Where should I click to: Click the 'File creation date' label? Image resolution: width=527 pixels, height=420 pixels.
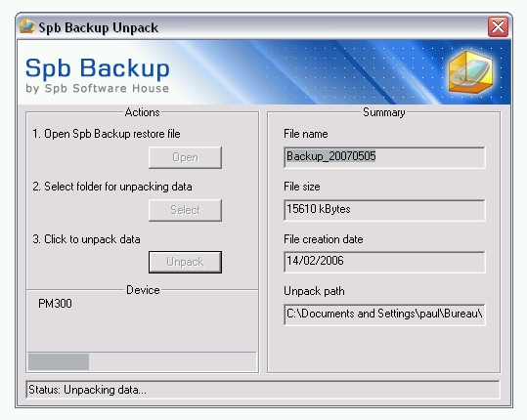coord(324,239)
